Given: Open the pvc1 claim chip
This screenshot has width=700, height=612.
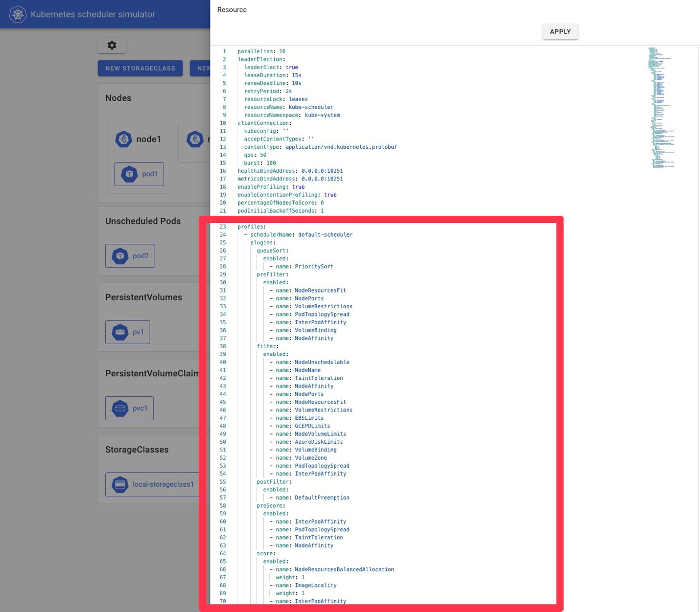Looking at the screenshot, I should click(129, 408).
